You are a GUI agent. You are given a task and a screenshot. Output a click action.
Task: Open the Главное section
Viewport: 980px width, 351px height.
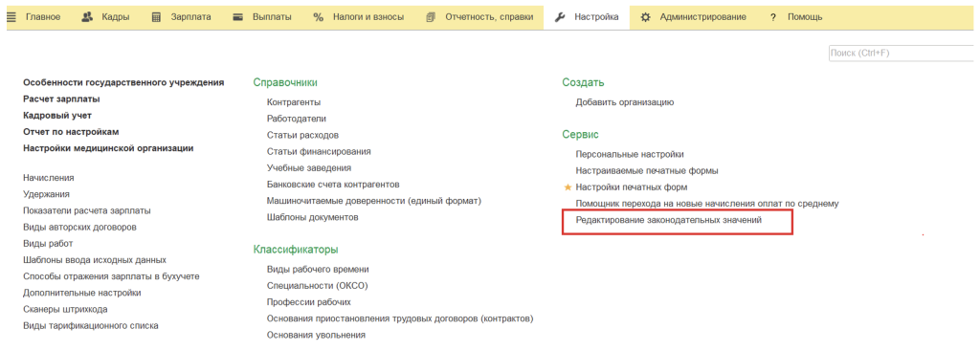[x=43, y=17]
